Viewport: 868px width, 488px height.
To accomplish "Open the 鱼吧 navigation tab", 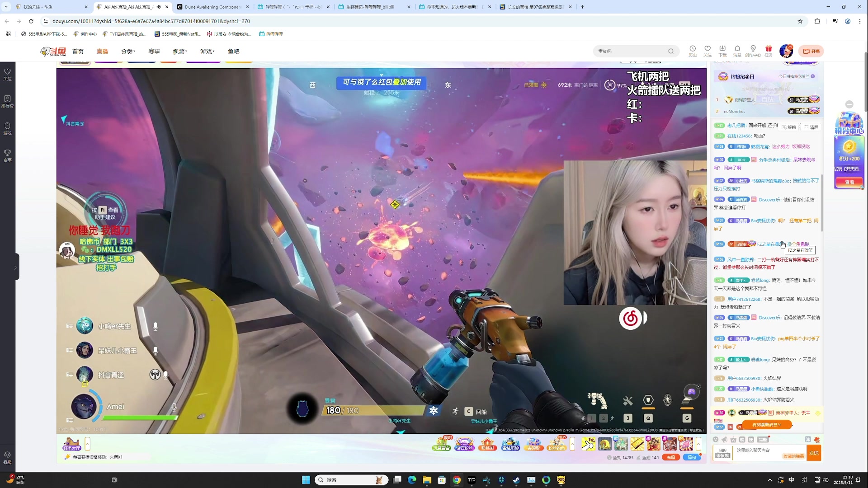I will (x=234, y=52).
